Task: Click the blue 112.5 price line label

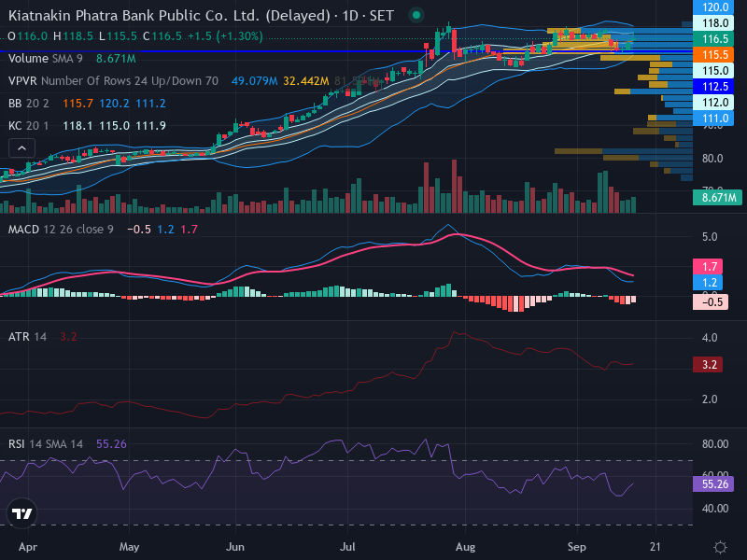Action: click(715, 87)
